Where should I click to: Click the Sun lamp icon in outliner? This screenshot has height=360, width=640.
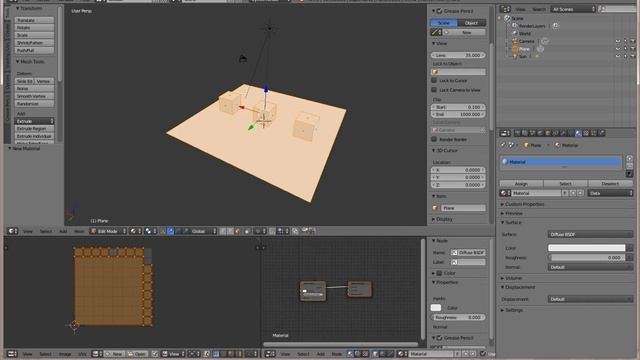pos(515,56)
